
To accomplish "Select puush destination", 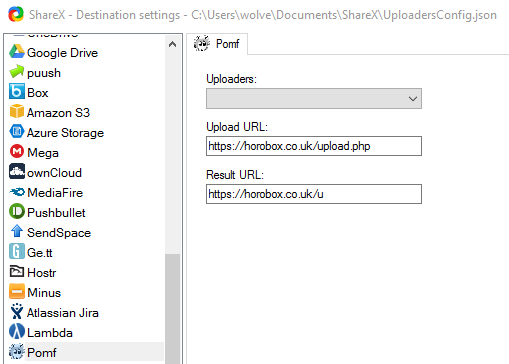I will (44, 73).
